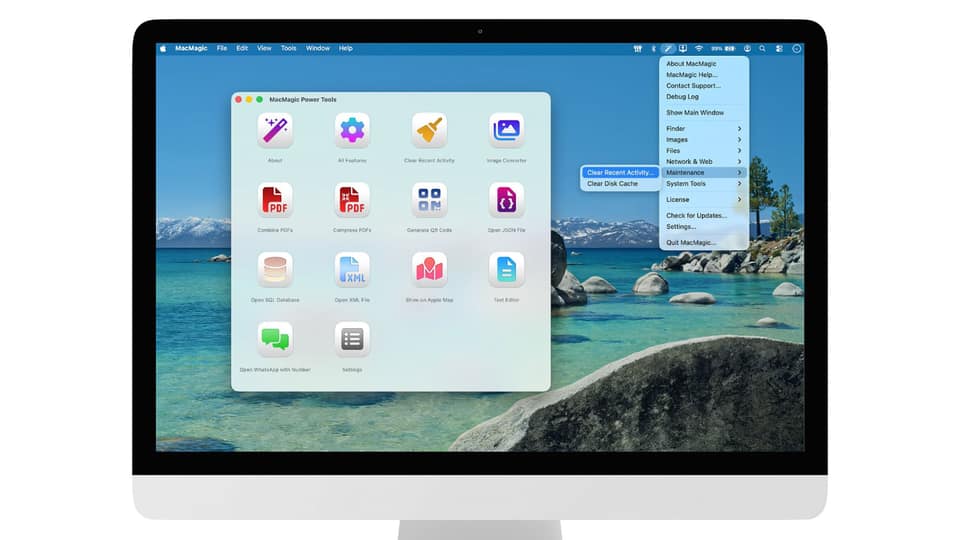This screenshot has width=960, height=540.
Task: Click the MacMagic wand status bar icon
Action: (668, 48)
